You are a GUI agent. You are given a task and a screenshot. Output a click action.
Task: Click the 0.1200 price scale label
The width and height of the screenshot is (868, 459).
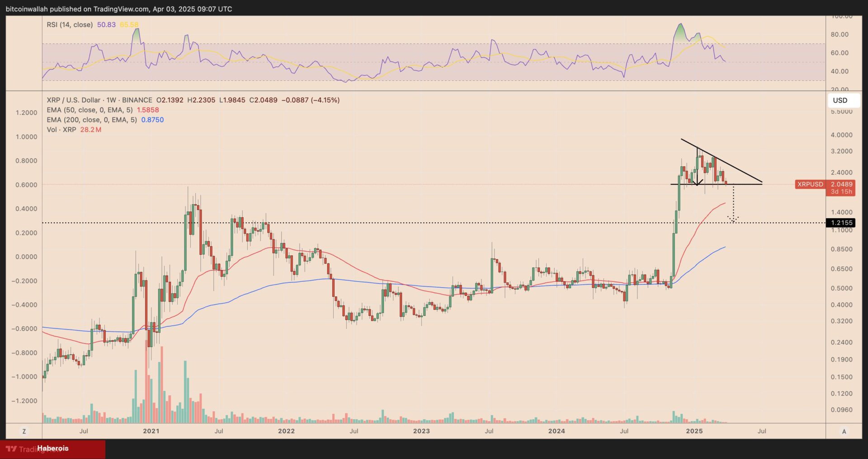842,393
